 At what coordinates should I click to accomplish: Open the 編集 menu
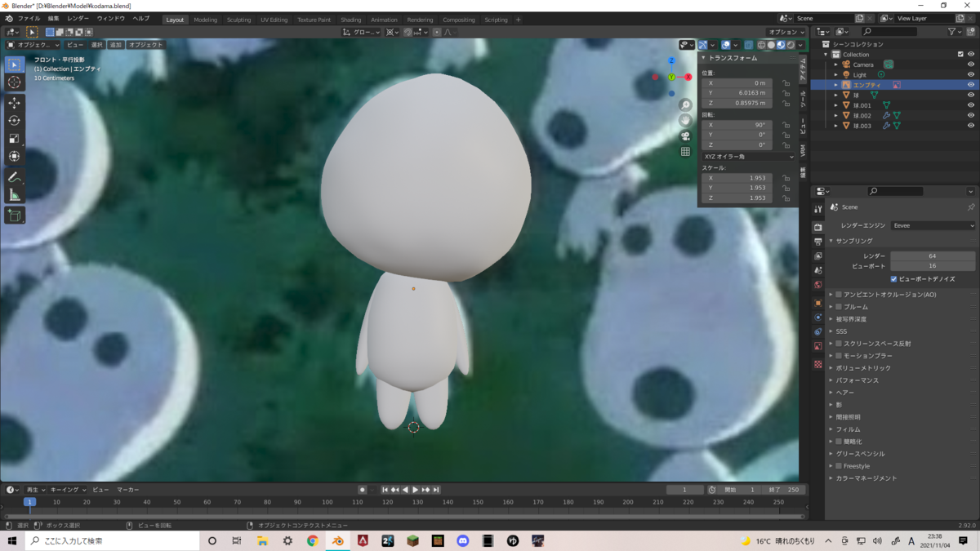53,19
